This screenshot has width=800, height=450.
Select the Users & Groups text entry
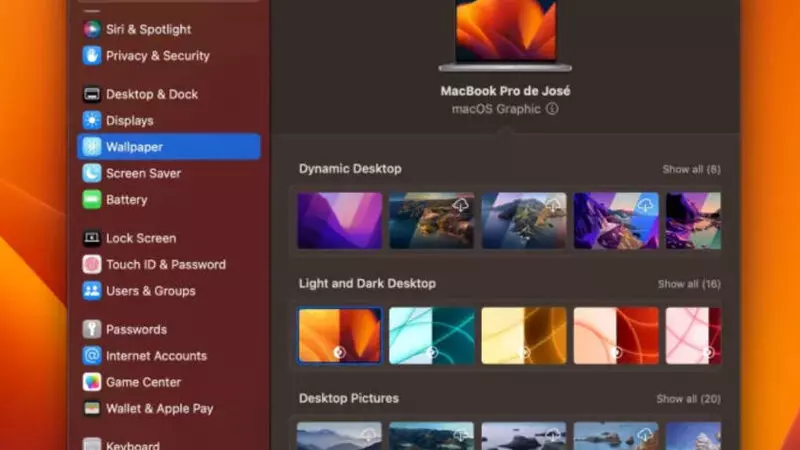[x=151, y=291]
